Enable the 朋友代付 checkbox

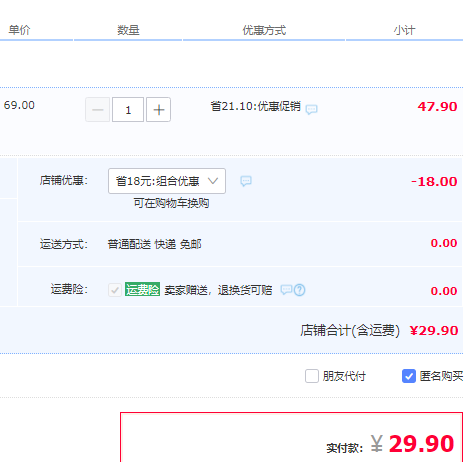tap(312, 376)
